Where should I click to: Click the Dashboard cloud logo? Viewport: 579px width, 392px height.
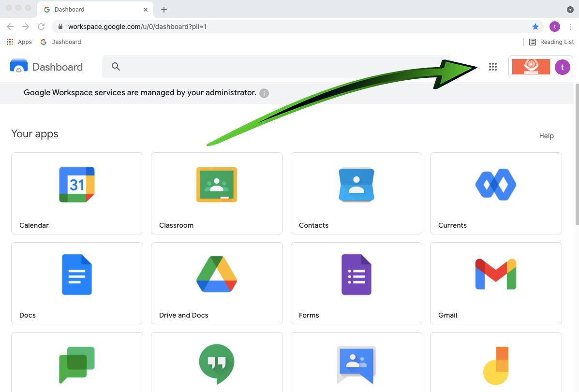click(x=18, y=66)
